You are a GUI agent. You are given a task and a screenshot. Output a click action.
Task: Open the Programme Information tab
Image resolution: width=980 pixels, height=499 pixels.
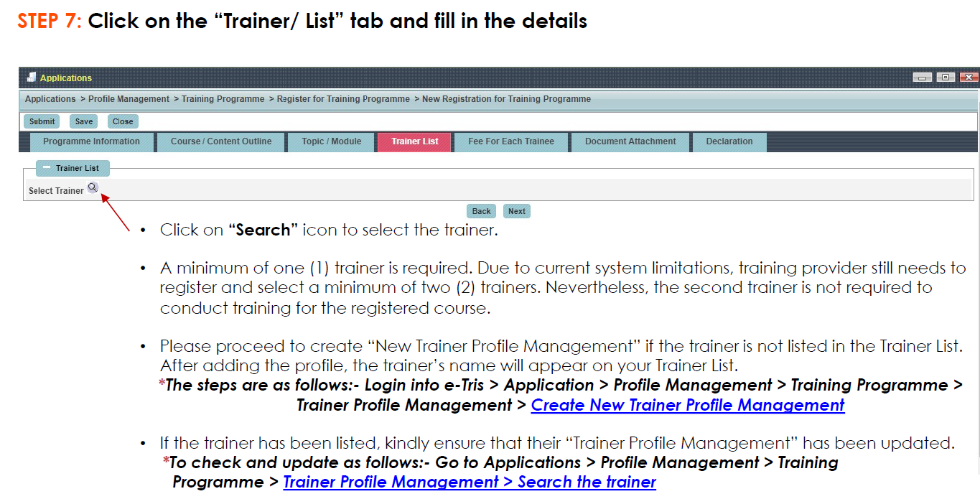91,141
